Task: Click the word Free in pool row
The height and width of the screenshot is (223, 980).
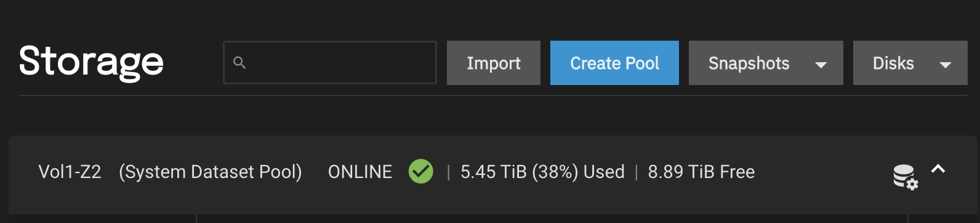Action: pos(737,171)
